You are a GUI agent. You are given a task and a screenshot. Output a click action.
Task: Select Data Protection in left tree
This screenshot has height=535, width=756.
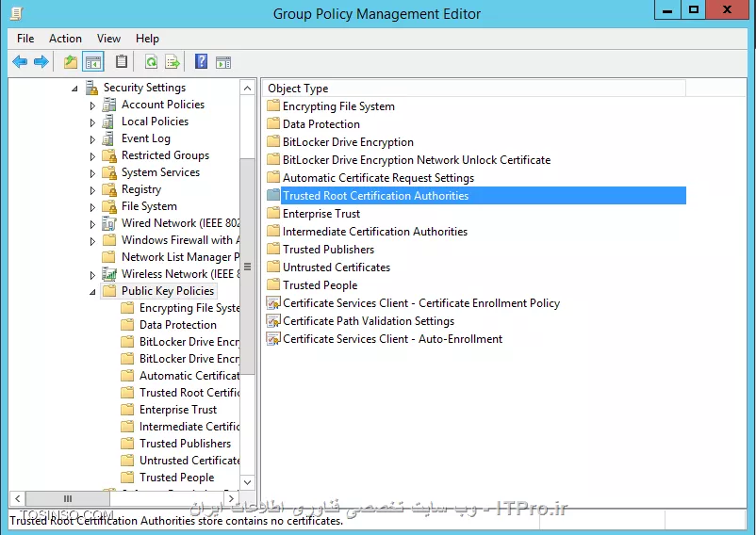click(178, 325)
